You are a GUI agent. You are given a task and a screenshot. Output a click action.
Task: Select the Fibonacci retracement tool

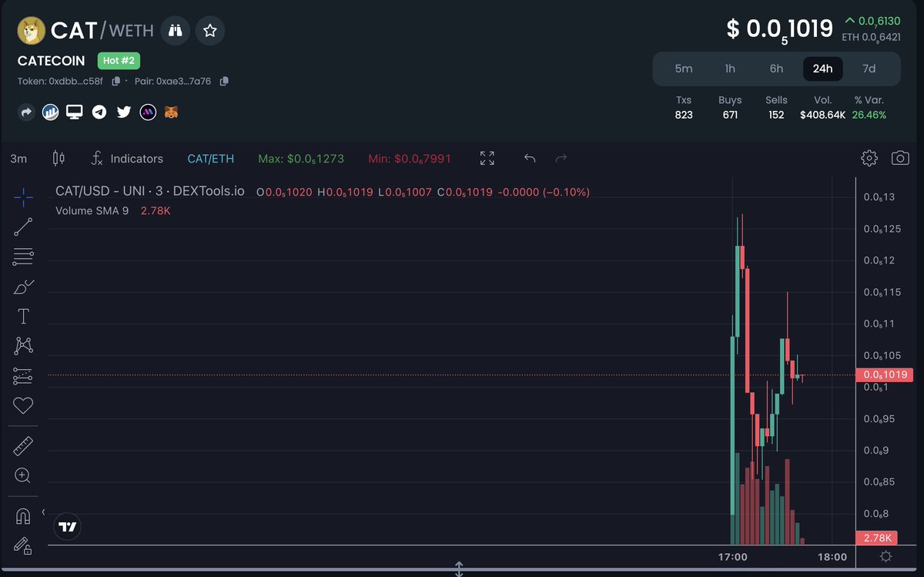[x=23, y=257]
